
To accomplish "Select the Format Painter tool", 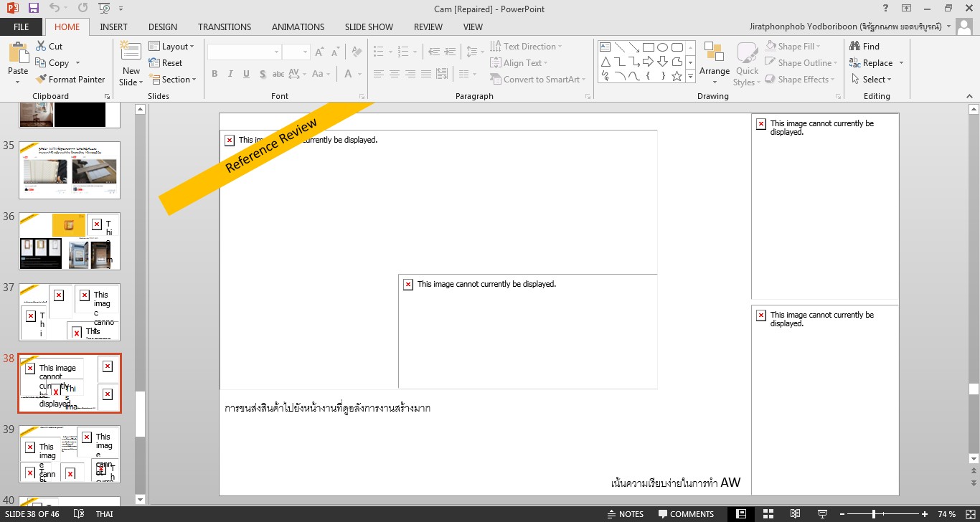I will [x=70, y=79].
